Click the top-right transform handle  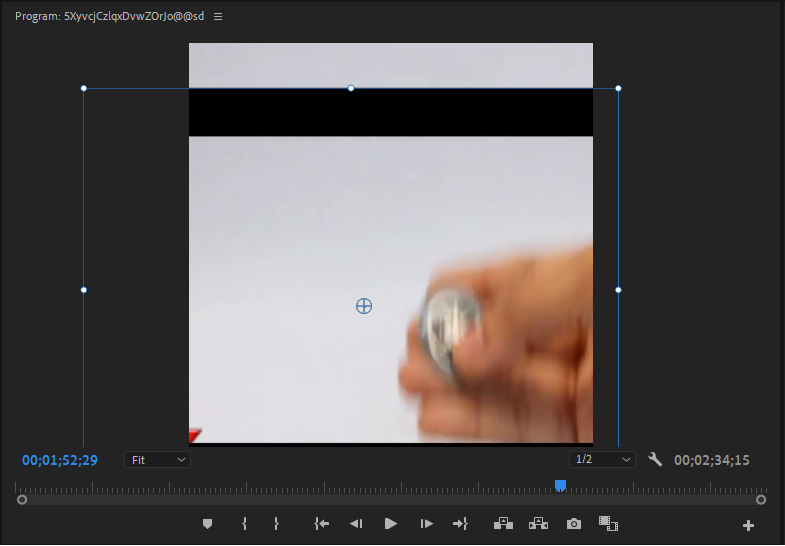[618, 89]
